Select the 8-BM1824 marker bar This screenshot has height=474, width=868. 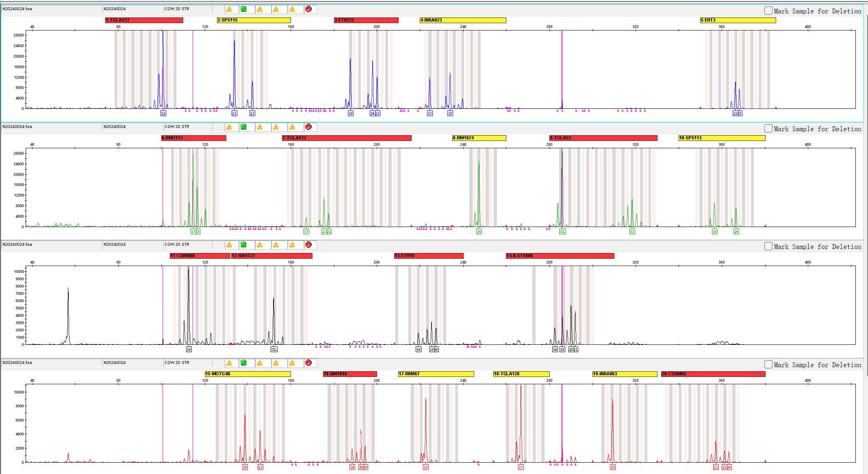click(x=479, y=138)
